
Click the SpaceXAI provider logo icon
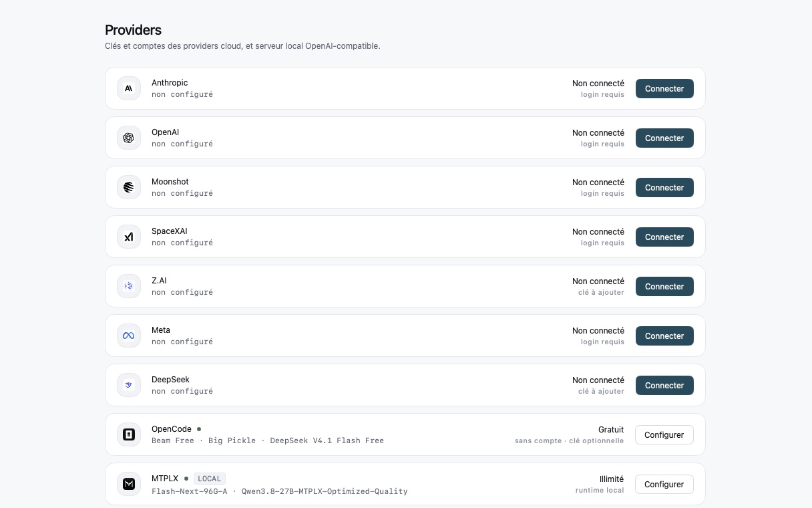pyautogui.click(x=129, y=237)
